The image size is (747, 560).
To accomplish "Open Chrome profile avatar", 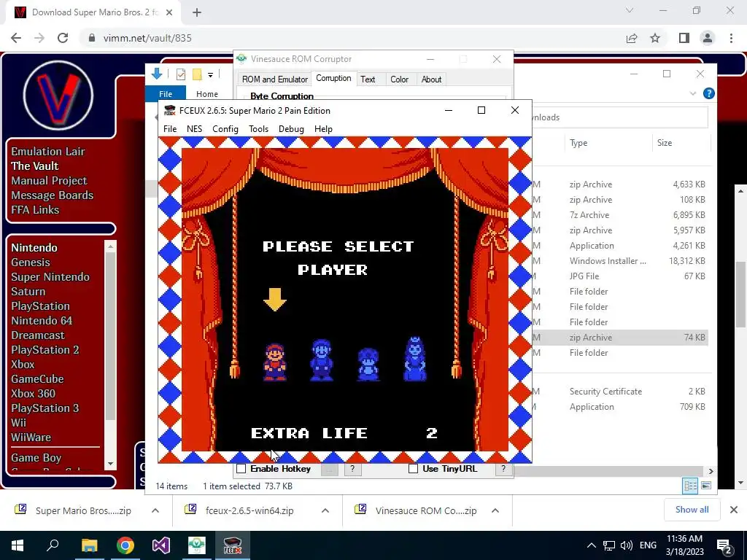I will pyautogui.click(x=708, y=38).
